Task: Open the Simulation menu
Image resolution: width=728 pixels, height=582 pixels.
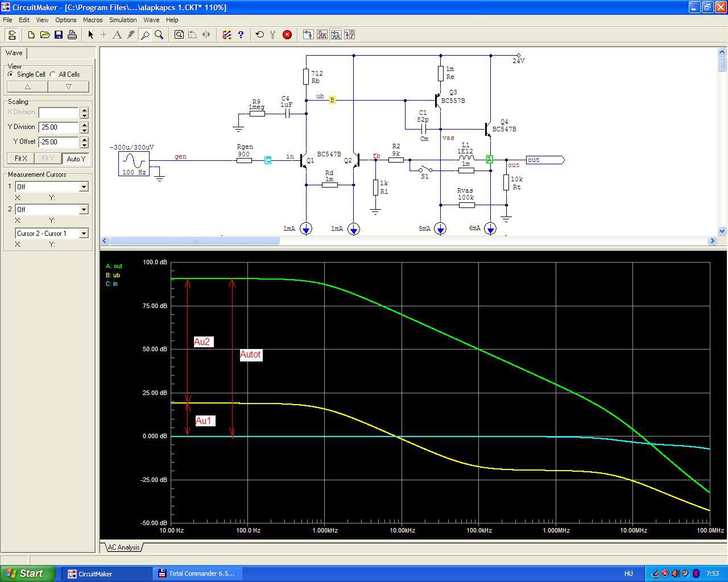Action: pyautogui.click(x=123, y=20)
